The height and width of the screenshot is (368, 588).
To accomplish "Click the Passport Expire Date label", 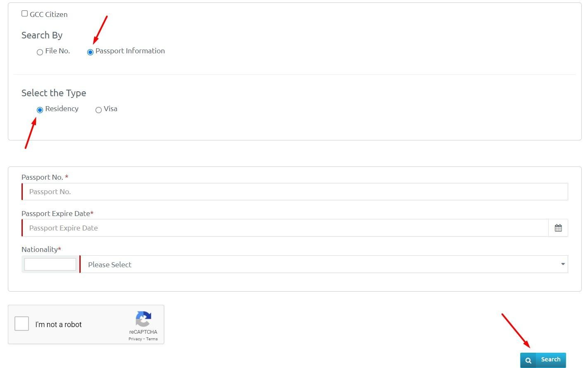I will point(56,214).
